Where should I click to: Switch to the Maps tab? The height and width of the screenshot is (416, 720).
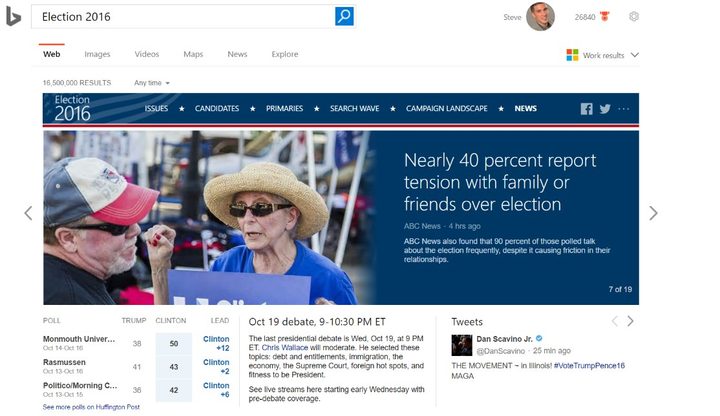click(x=193, y=54)
